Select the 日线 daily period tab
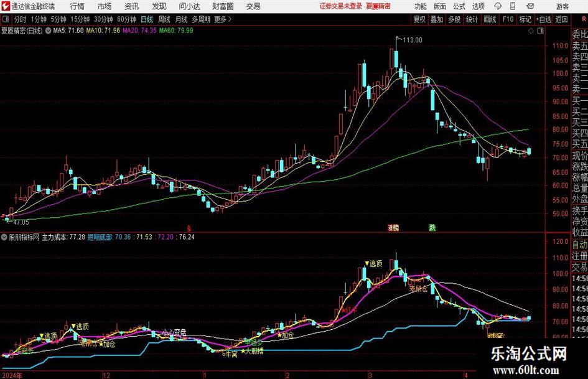This screenshot has width=588, height=379. click(x=147, y=19)
